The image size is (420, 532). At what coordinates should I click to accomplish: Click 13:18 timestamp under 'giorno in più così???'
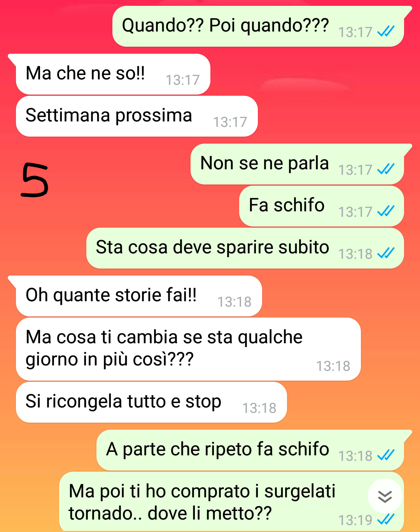pos(333,366)
